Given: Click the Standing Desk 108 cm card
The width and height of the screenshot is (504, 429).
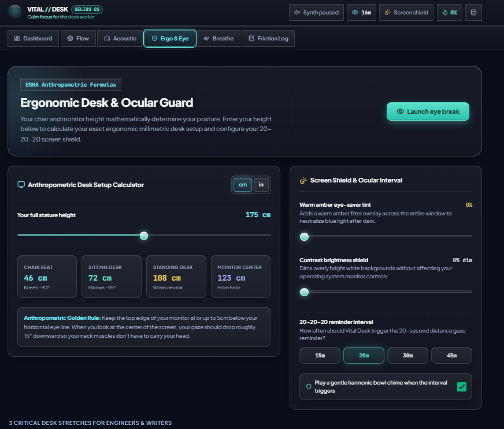Looking at the screenshot, I should coord(176,277).
